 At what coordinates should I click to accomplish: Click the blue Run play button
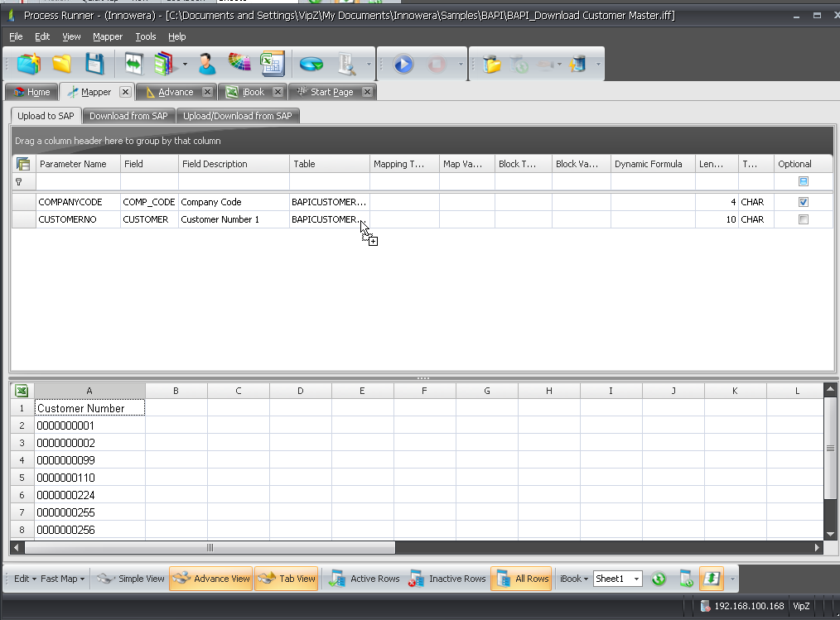click(403, 64)
